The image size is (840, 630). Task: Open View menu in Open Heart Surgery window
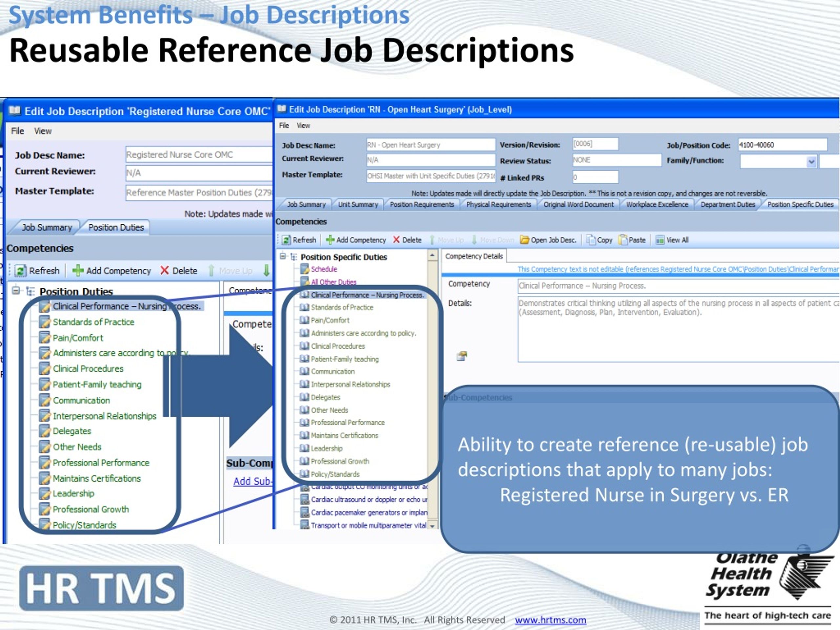[303, 126]
